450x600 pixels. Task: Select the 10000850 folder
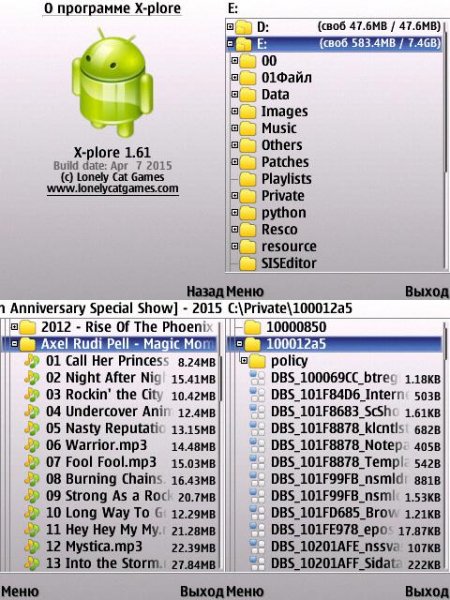coord(284,327)
